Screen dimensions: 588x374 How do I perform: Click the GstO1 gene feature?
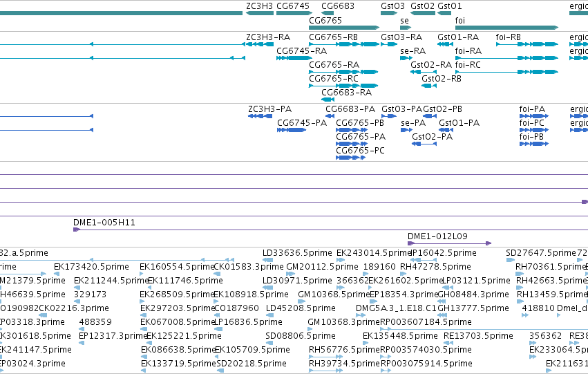pos(444,13)
